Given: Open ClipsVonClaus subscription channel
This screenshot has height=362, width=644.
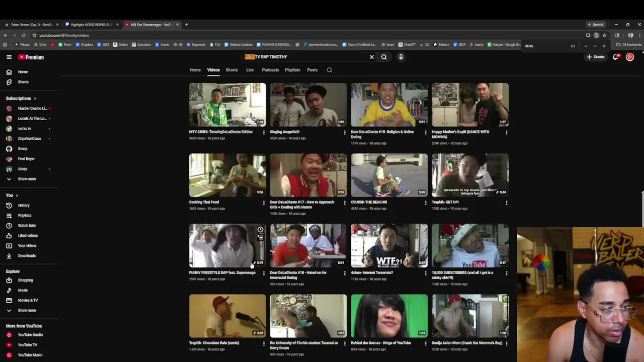Looking at the screenshot, I should 29,139.
